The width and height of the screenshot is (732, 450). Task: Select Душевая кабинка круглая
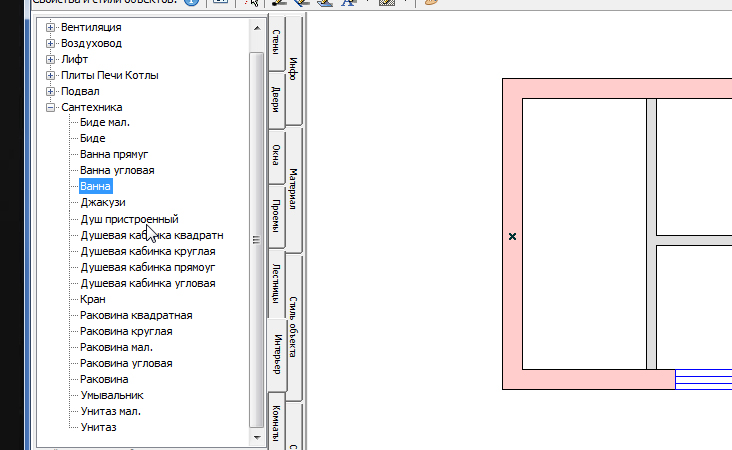click(147, 251)
